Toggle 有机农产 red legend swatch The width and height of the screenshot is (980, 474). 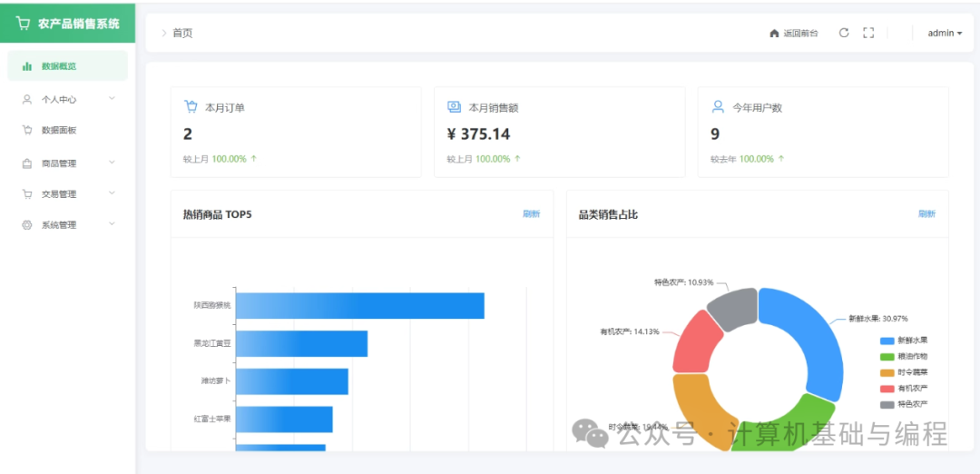click(x=887, y=389)
